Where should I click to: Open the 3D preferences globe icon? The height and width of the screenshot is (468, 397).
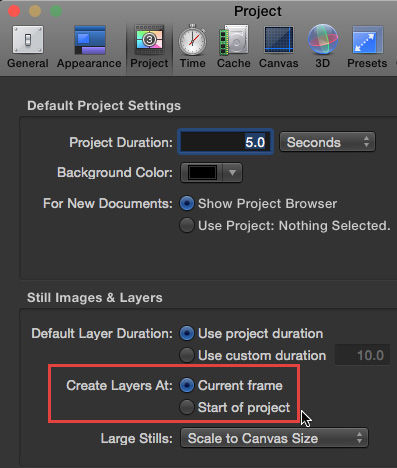[322, 39]
